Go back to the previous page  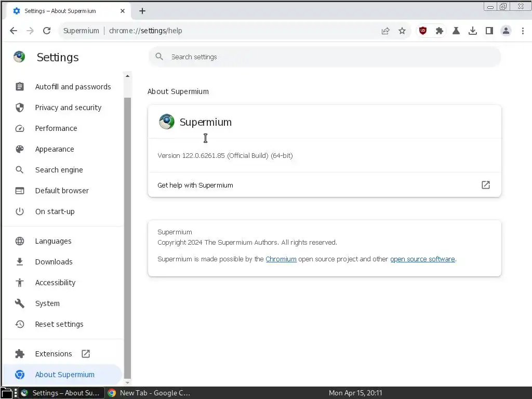14,31
